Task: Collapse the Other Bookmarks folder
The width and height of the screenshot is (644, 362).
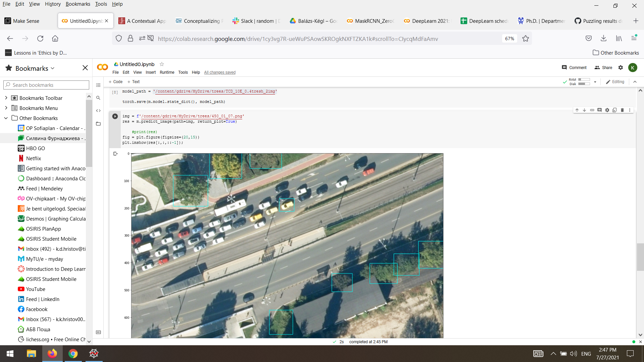Action: (6, 118)
